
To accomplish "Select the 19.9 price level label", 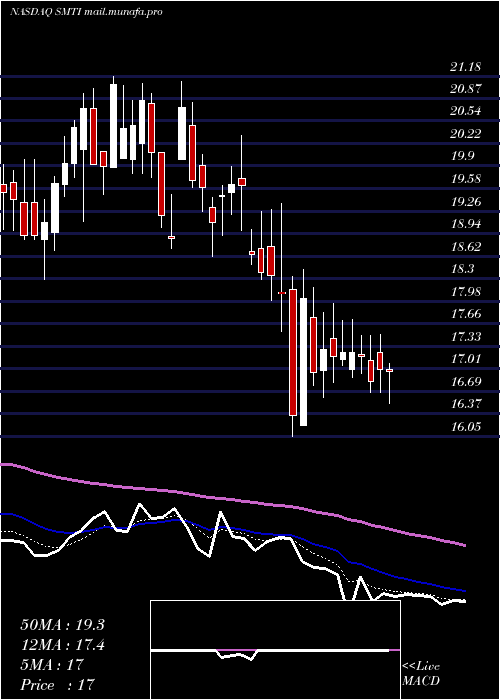I will click(462, 157).
